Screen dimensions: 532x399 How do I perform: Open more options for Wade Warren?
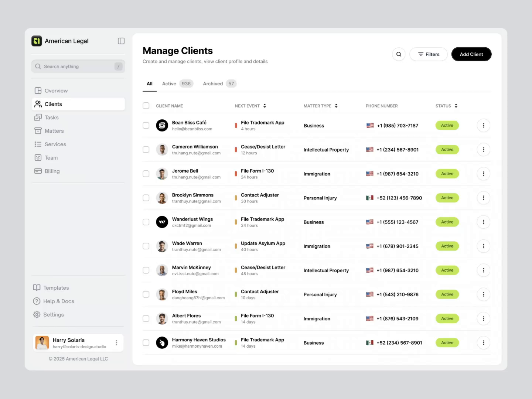point(483,246)
